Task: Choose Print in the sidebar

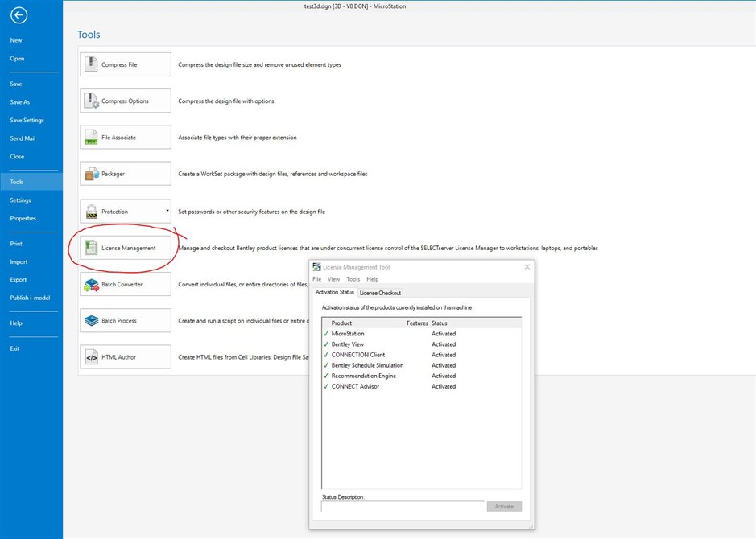Action: coord(16,244)
